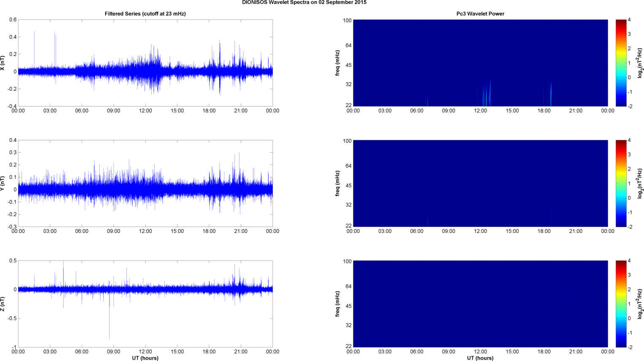Click the 0.5 tick on the Z plot
The width and height of the screenshot is (644, 361).
(x=13, y=261)
